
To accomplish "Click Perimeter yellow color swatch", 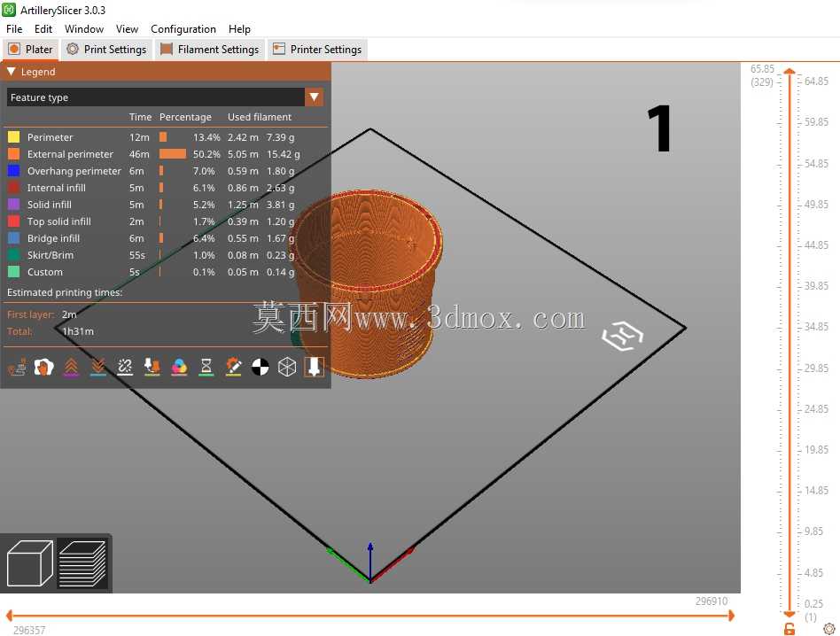I will 14,137.
